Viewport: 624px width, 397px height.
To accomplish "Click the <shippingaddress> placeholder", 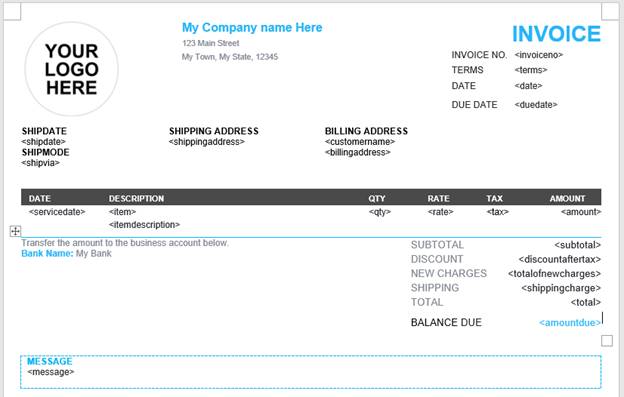I will (x=207, y=142).
